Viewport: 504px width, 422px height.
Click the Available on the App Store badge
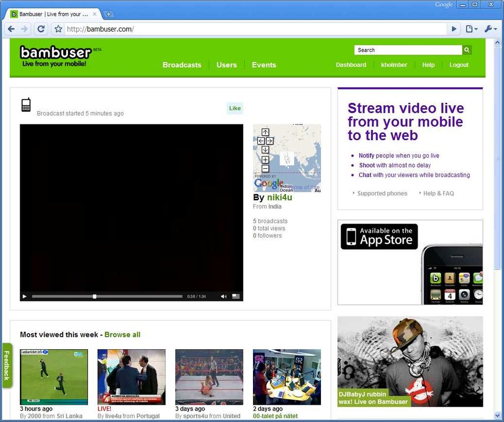(379, 237)
